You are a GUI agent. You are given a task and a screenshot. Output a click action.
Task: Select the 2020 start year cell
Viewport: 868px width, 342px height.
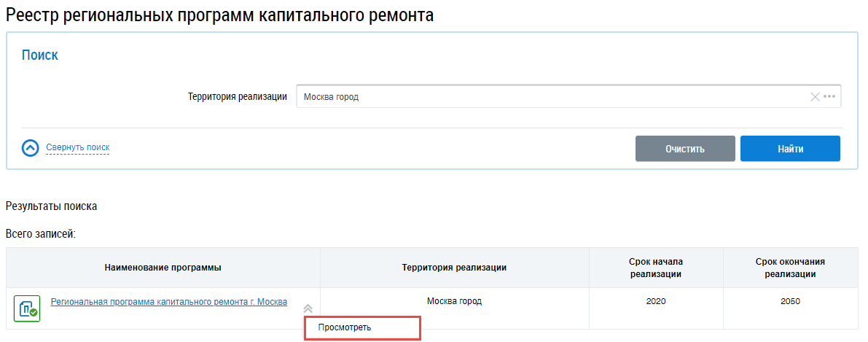[x=655, y=301]
